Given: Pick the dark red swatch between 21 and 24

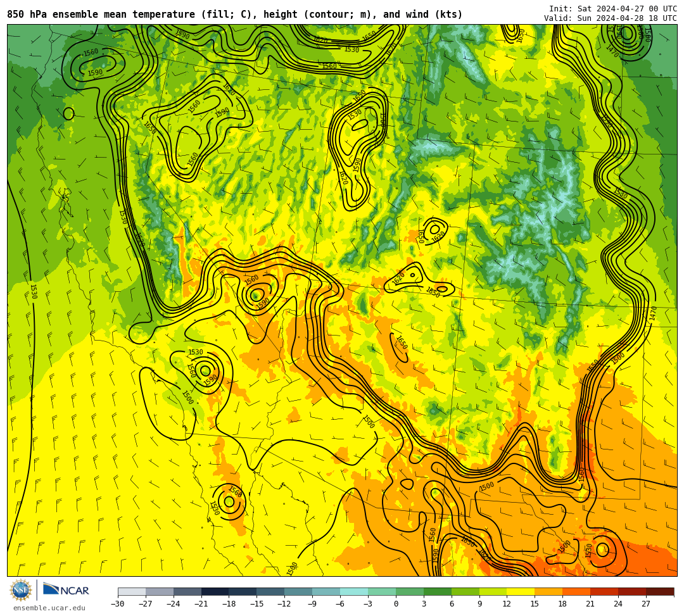Looking at the screenshot, I should click(x=604, y=591).
